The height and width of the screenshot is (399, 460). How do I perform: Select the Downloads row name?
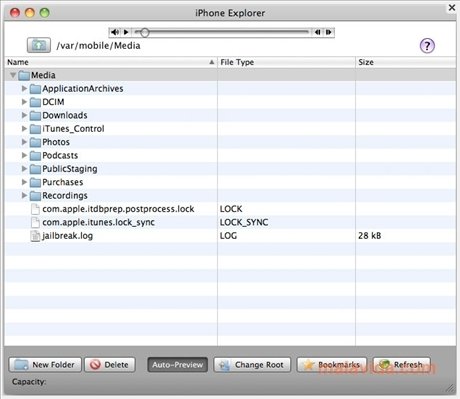pyautogui.click(x=65, y=115)
